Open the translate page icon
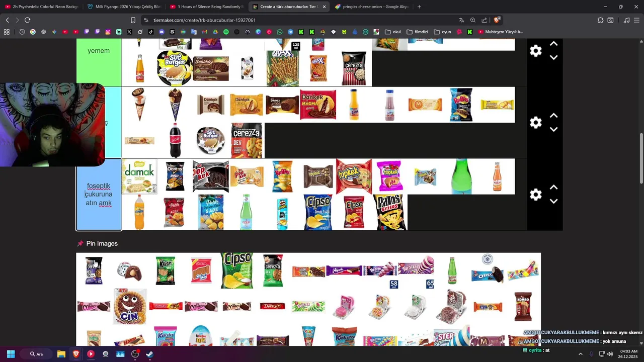644x362 pixels. click(x=461, y=20)
